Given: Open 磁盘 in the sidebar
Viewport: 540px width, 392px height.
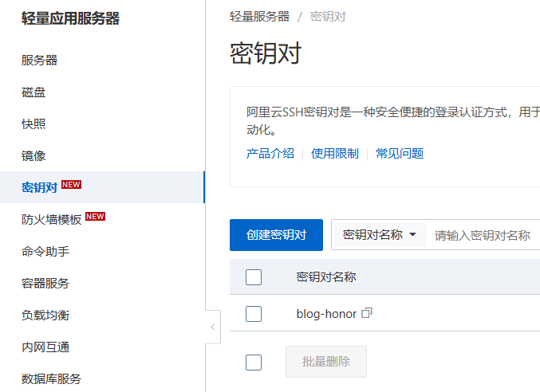Looking at the screenshot, I should click(x=34, y=92).
